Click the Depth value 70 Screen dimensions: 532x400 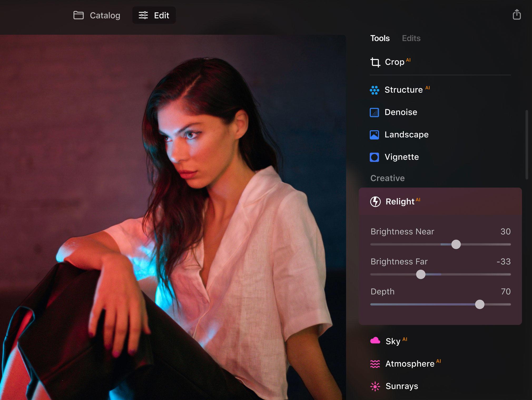[506, 292]
